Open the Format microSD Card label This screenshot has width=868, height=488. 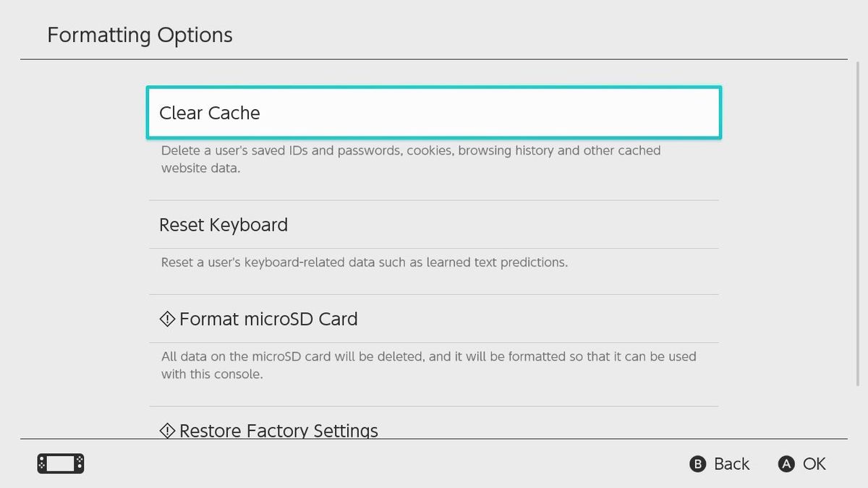[268, 319]
